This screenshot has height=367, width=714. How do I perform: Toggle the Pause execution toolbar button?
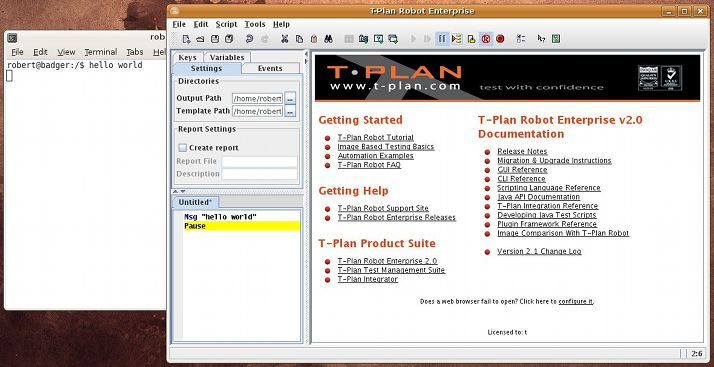442,39
